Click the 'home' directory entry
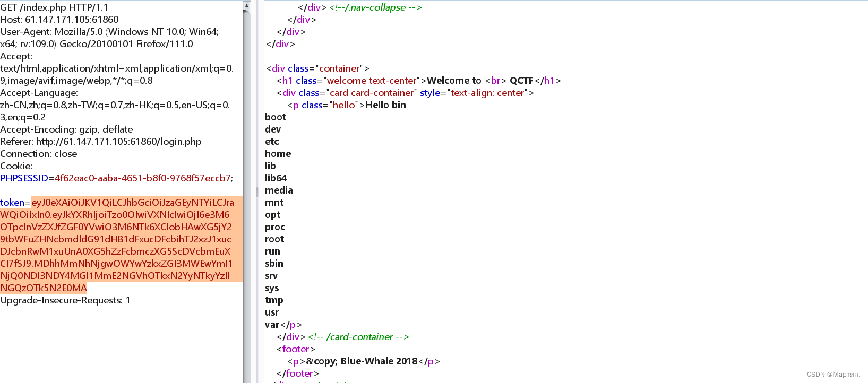868x383 pixels. click(x=278, y=154)
